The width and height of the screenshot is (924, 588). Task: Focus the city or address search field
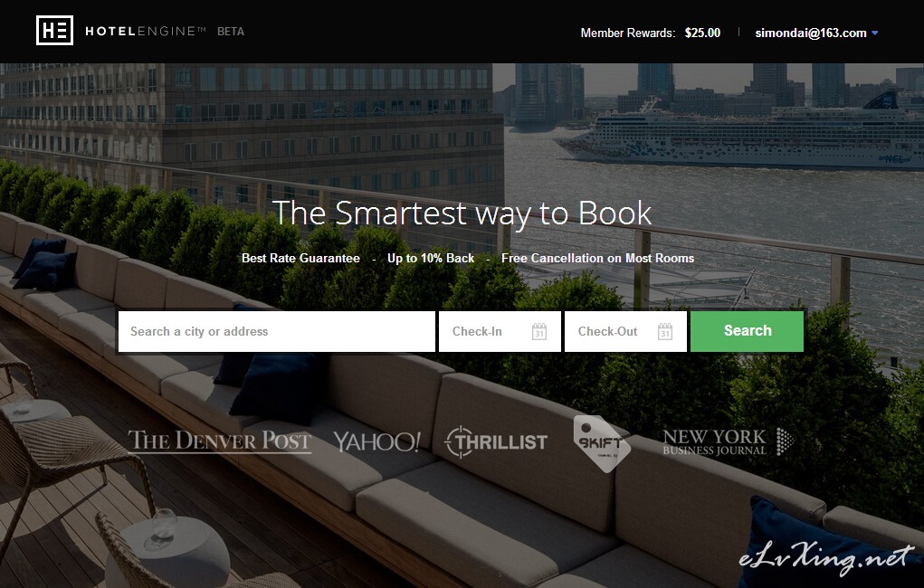276,332
